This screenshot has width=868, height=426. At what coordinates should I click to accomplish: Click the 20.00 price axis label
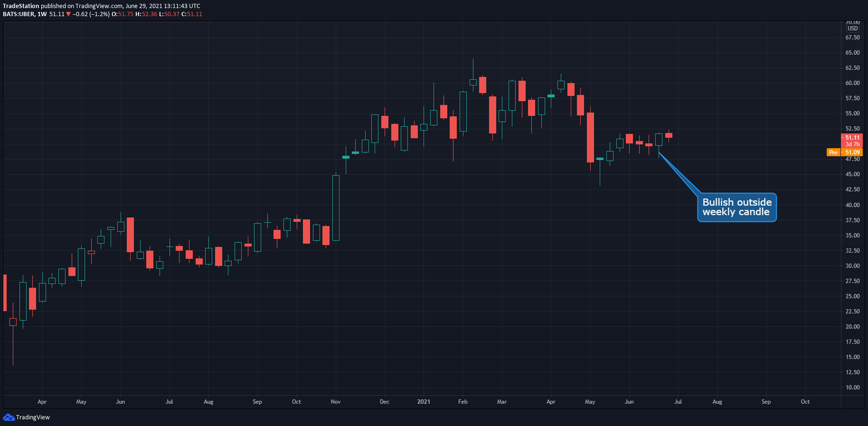click(852, 327)
